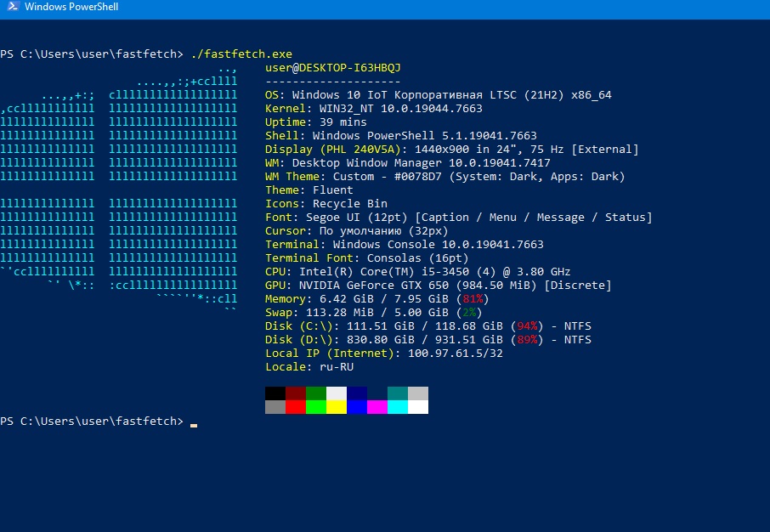Click the WM Theme Custom #0078D7 line
770x532 pixels.
(x=444, y=177)
